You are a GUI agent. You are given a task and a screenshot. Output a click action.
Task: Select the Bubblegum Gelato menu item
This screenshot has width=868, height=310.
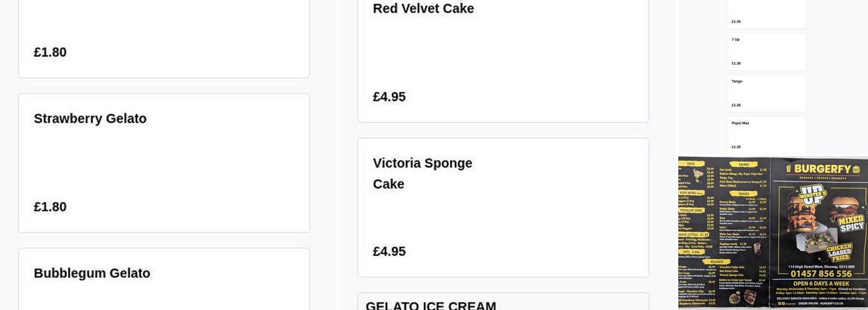point(92,273)
